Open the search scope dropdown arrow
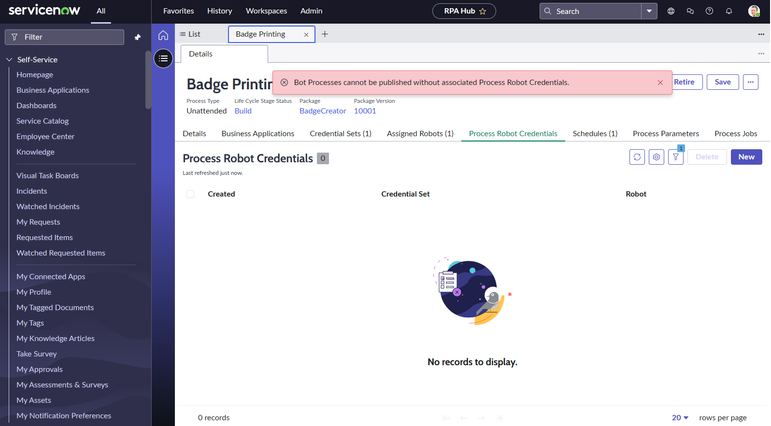Image resolution: width=771 pixels, height=426 pixels. [649, 11]
